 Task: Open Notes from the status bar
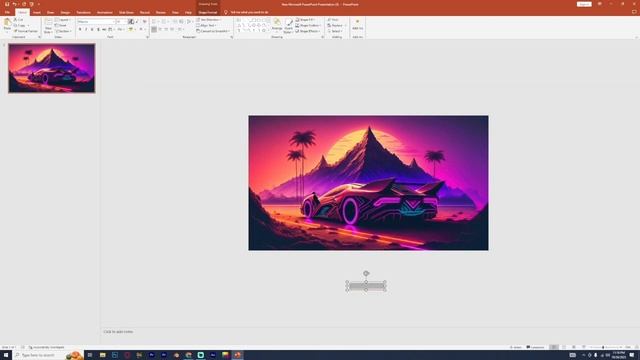pos(516,347)
